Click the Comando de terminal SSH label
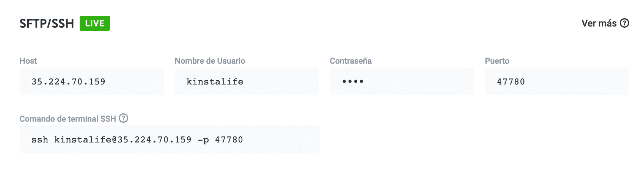 tap(68, 119)
